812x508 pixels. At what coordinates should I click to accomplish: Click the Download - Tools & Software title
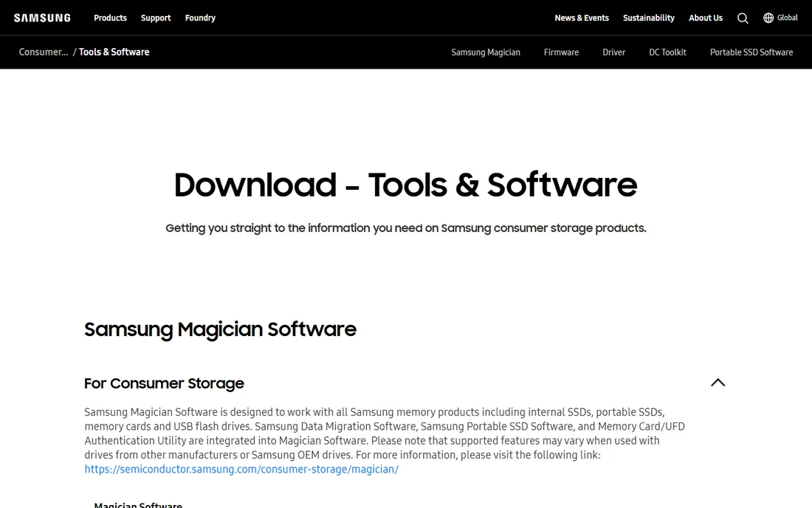(405, 185)
